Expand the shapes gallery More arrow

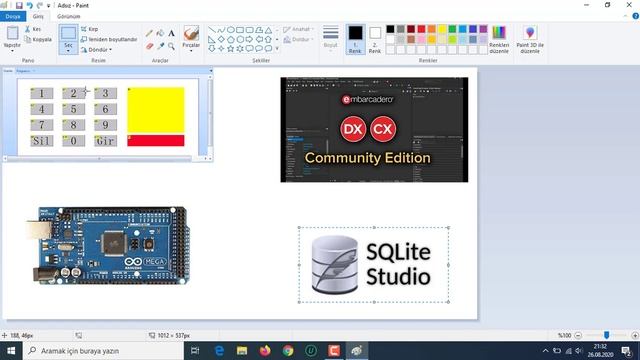(277, 49)
